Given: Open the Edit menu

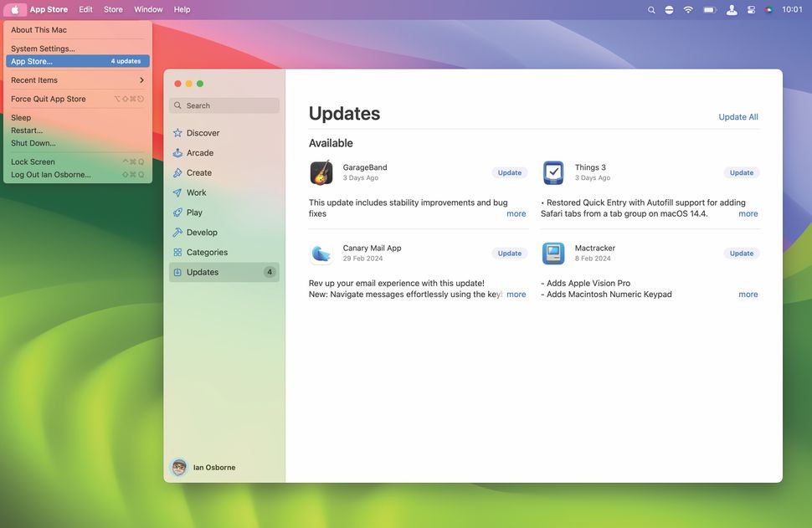Looking at the screenshot, I should tap(85, 9).
